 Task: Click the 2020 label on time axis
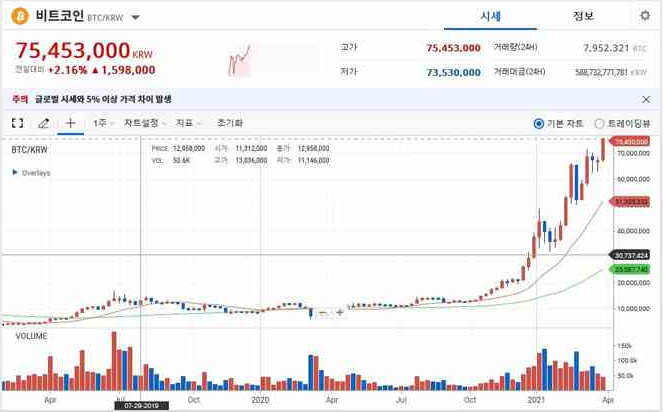(x=260, y=399)
